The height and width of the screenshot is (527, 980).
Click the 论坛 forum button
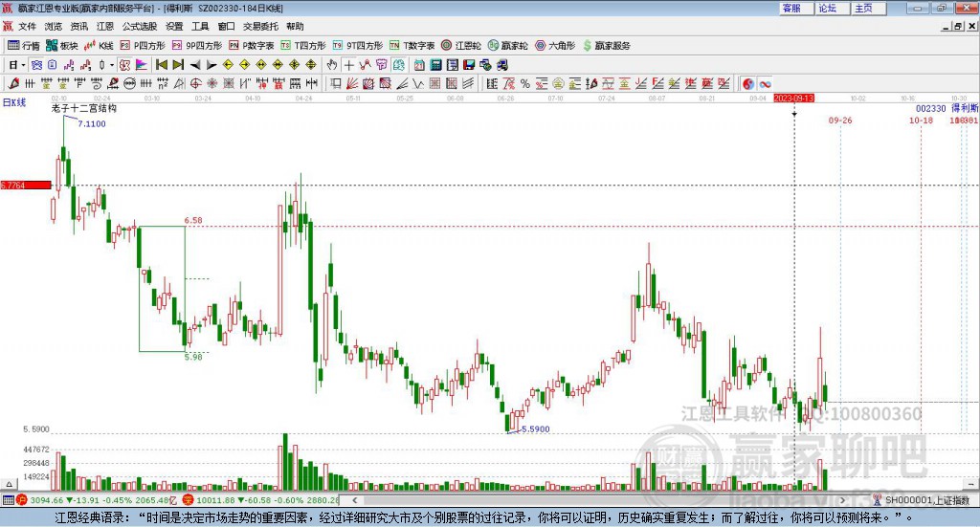pos(832,8)
